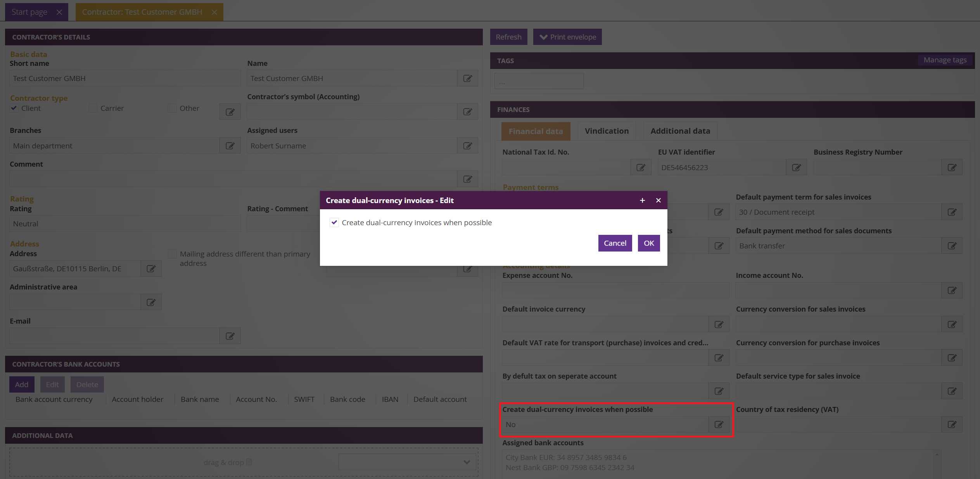Click the plus icon in the dialog title bar
980x479 pixels.
tap(642, 200)
